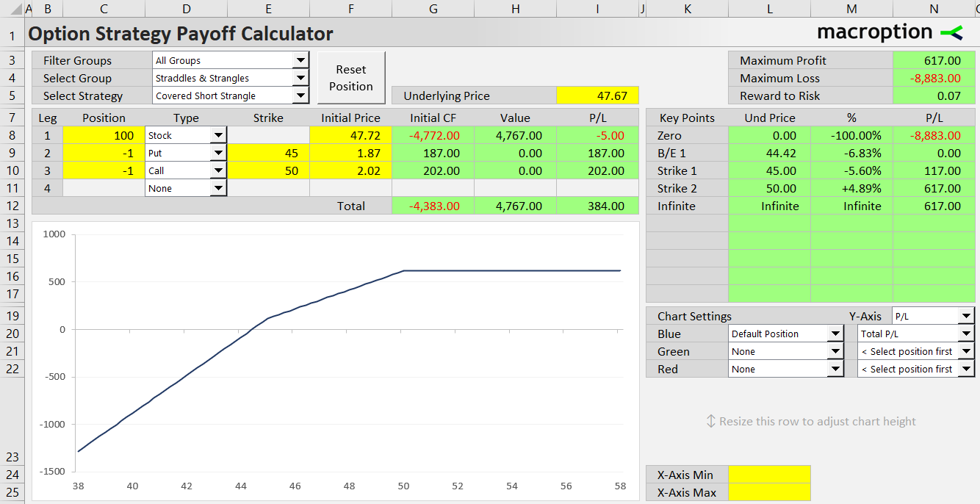Open the Leg 4 Type dropdown showing None
The width and height of the screenshot is (980, 504).
point(218,188)
